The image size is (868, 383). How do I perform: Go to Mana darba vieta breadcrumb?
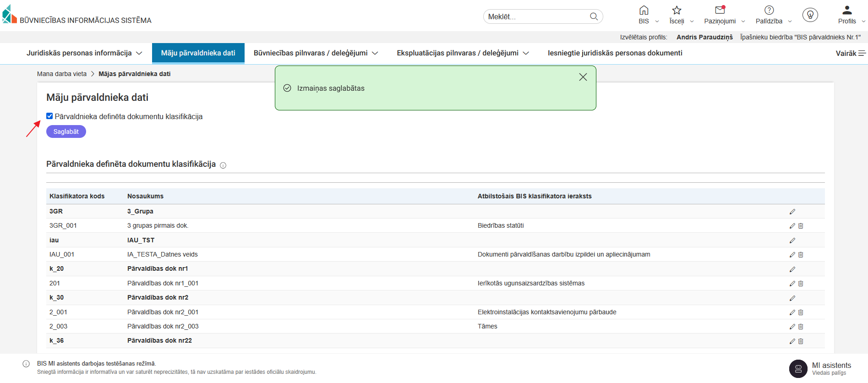62,74
